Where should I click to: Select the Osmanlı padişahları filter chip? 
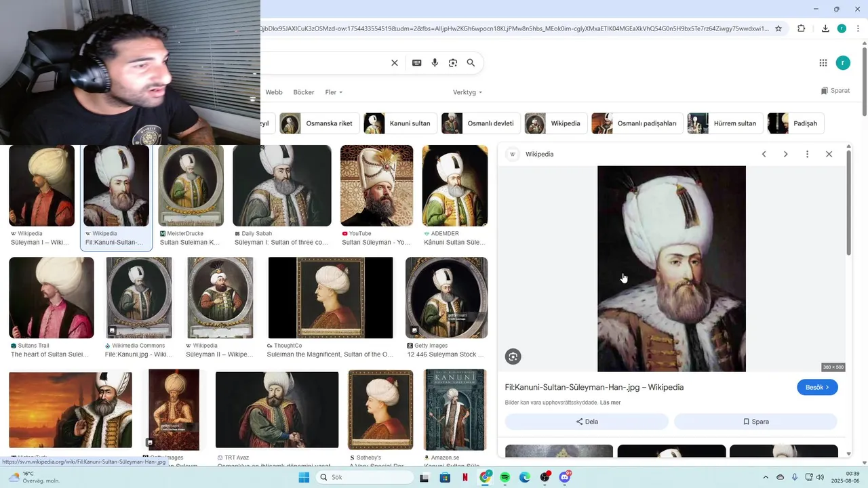pyautogui.click(x=637, y=123)
